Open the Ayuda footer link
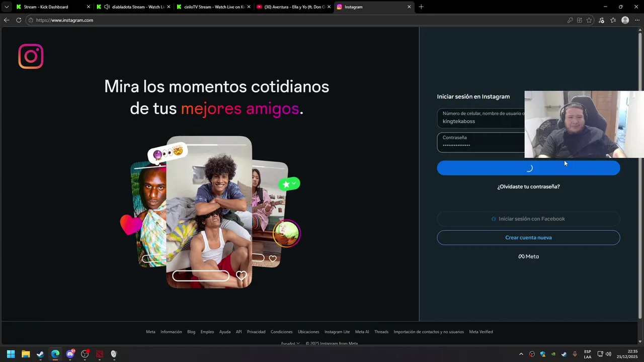Image resolution: width=644 pixels, height=362 pixels. pyautogui.click(x=225, y=332)
